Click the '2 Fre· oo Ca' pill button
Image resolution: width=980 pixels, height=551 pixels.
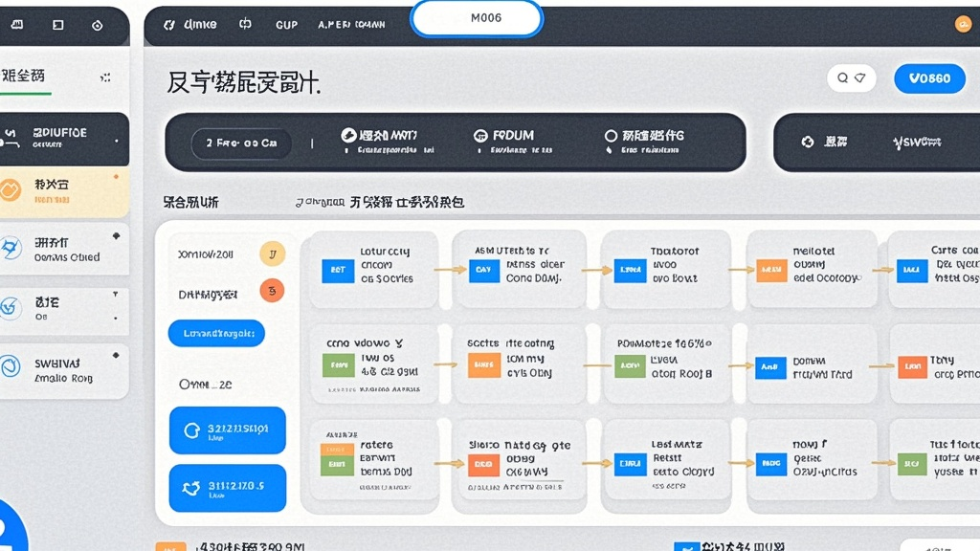pyautogui.click(x=241, y=143)
